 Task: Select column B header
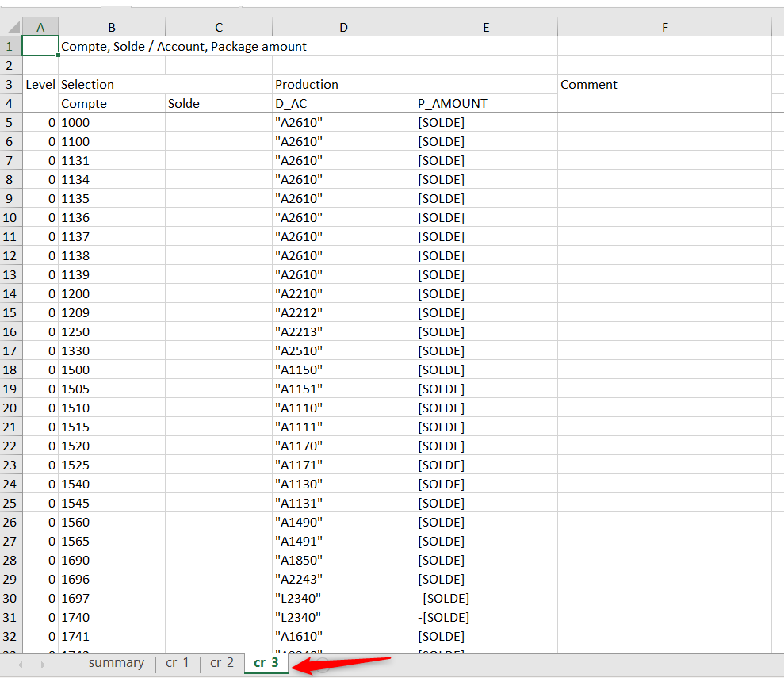[112, 27]
